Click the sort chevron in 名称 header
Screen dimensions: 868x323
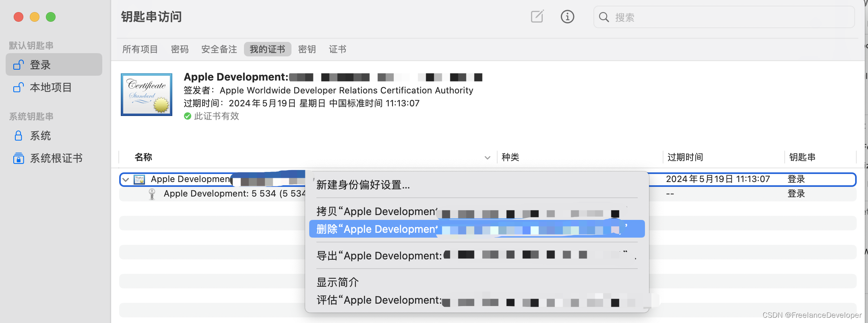tap(487, 157)
